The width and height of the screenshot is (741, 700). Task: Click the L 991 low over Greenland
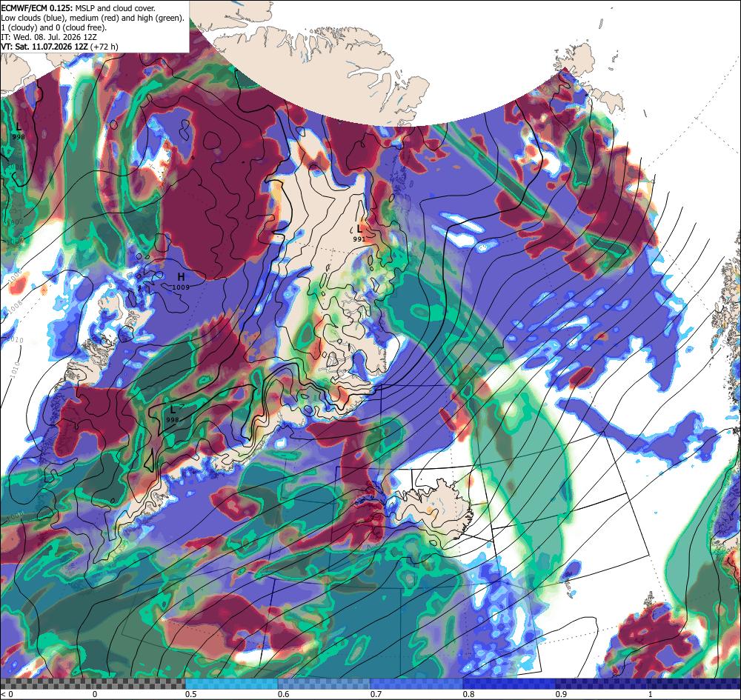click(359, 233)
